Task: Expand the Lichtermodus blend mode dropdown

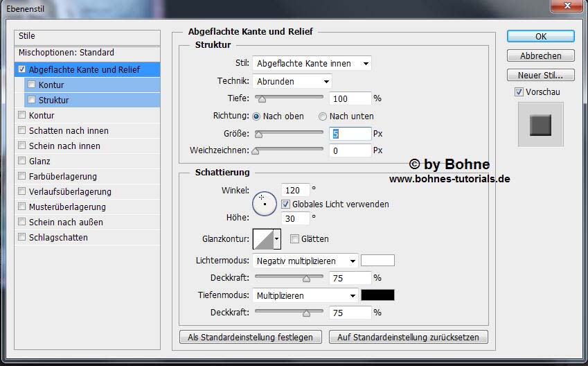Action: click(x=305, y=261)
